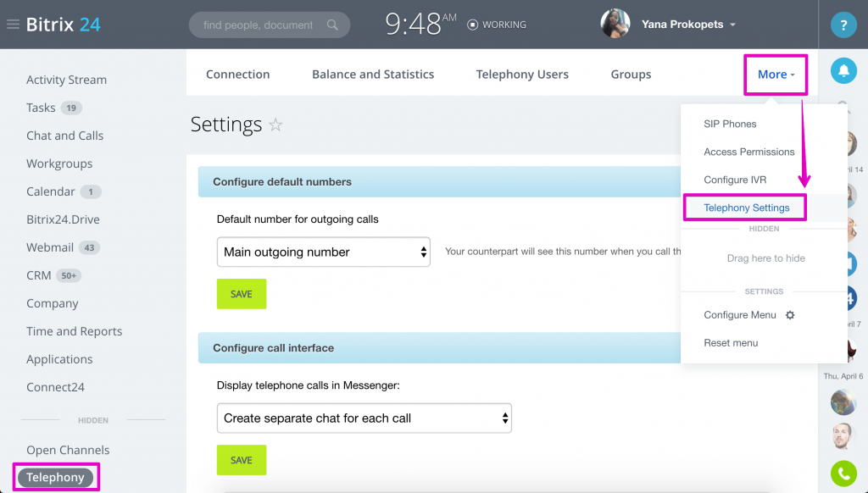Click the Bitrix 24 logo

pos(63,25)
